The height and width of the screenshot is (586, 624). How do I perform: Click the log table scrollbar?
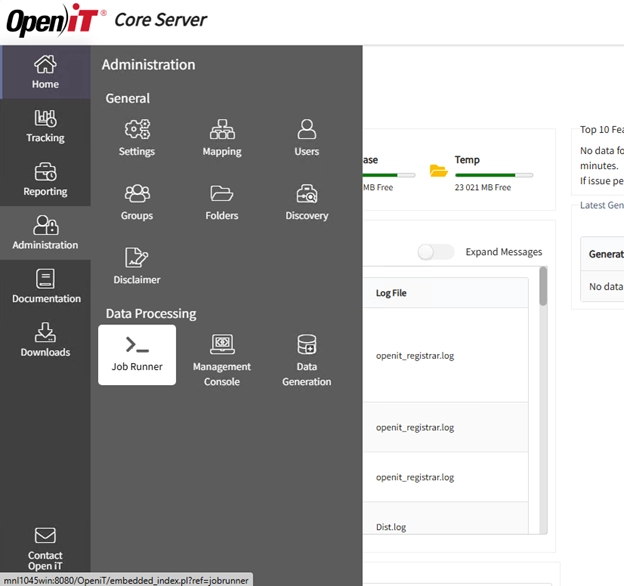click(x=543, y=286)
